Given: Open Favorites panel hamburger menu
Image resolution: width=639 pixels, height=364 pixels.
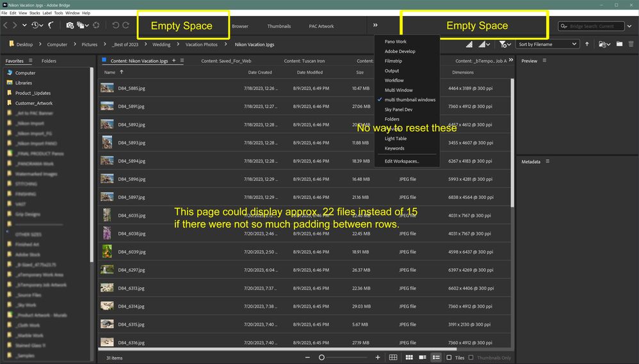Looking at the screenshot, I should tap(30, 61).
